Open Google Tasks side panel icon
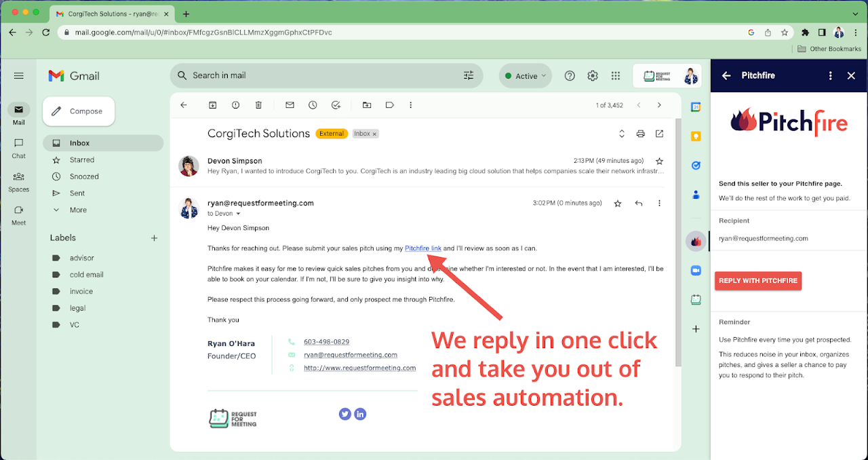This screenshot has width=868, height=460. [x=696, y=165]
